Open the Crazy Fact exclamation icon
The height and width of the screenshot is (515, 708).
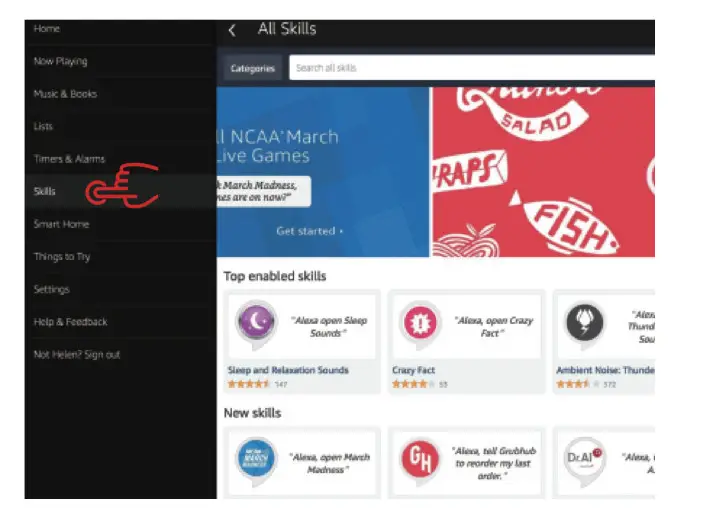[x=420, y=322]
